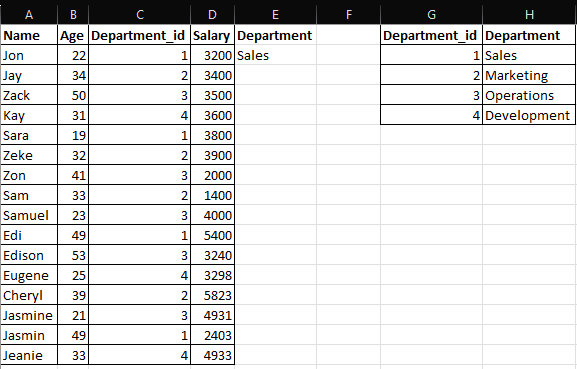Screen dimensions: 577x369
Task: Select column C header
Action: 139,15
